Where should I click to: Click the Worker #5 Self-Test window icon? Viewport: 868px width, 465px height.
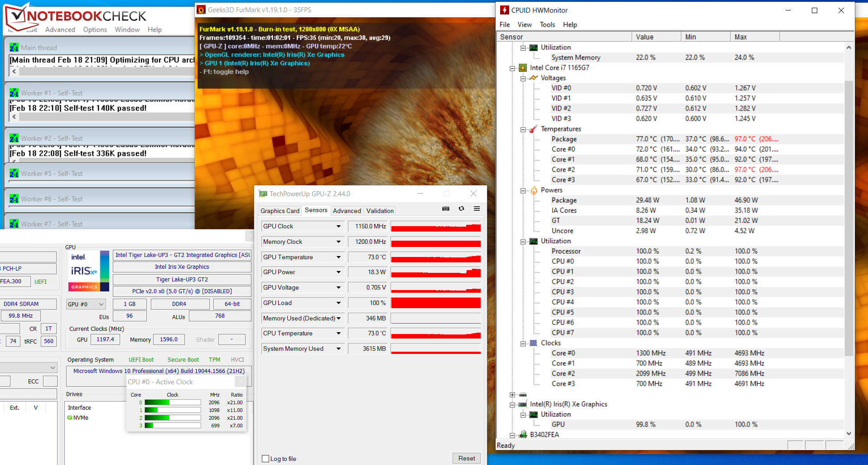[14, 174]
